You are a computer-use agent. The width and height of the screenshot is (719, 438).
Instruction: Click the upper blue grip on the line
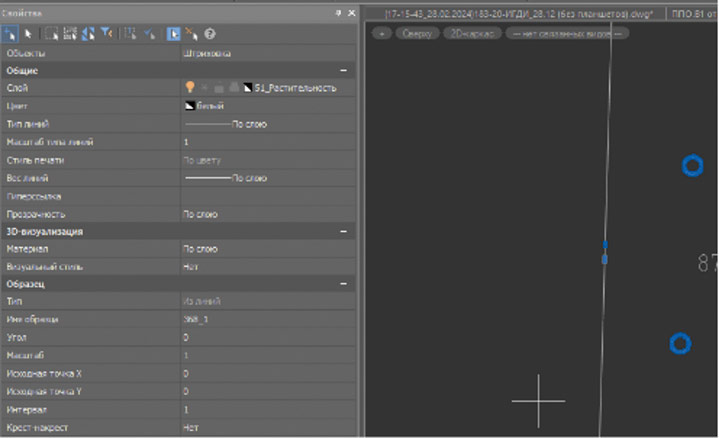pyautogui.click(x=605, y=245)
